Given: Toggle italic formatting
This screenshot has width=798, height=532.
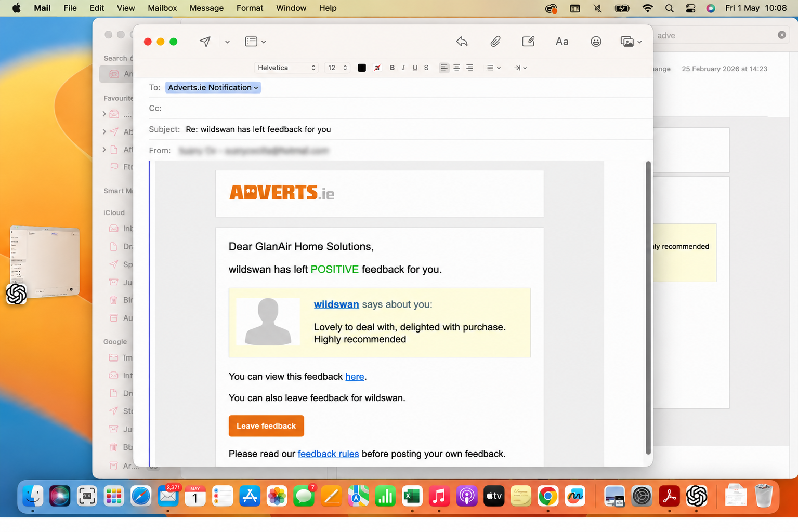Looking at the screenshot, I should pyautogui.click(x=403, y=68).
